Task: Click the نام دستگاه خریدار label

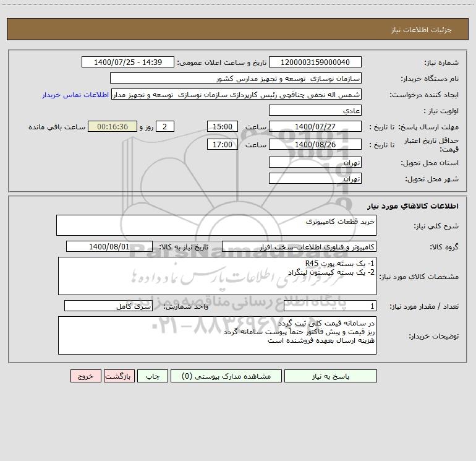Action: coord(430,79)
